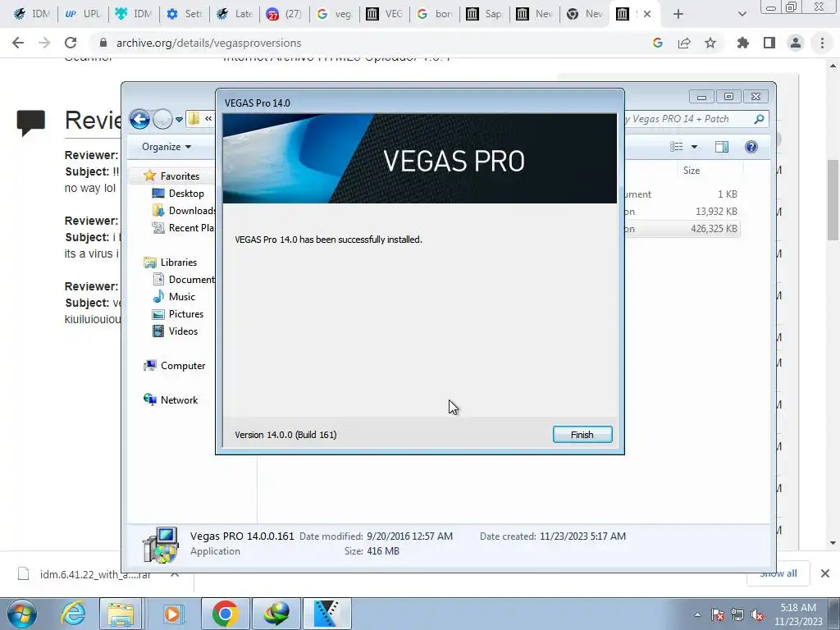
Task: Go back in Explorer window
Action: [x=139, y=119]
